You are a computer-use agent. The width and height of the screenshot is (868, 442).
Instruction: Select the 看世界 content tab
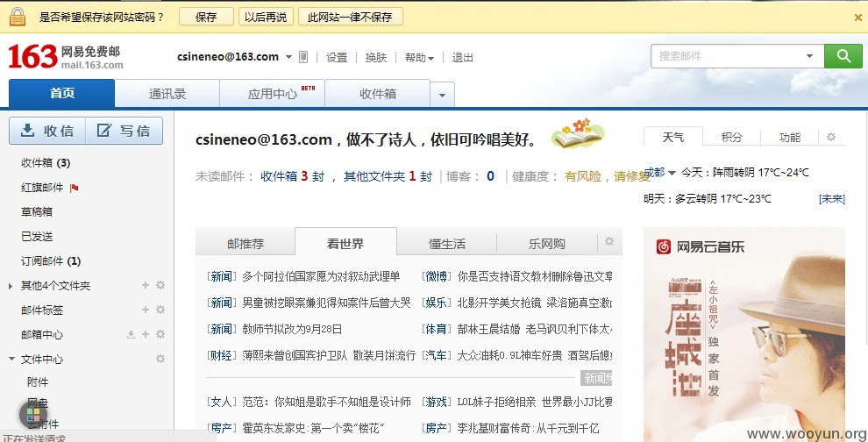pyautogui.click(x=345, y=243)
